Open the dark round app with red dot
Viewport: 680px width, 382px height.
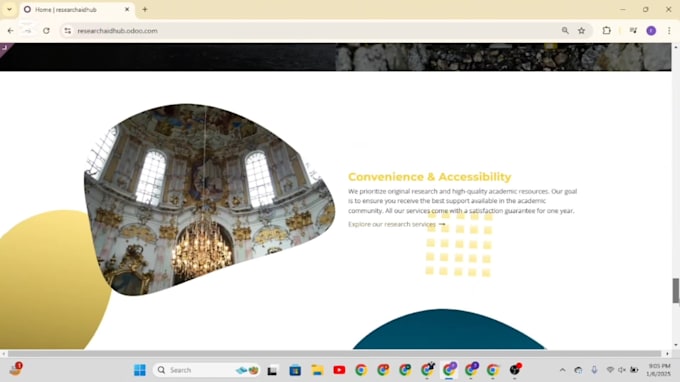tap(515, 369)
